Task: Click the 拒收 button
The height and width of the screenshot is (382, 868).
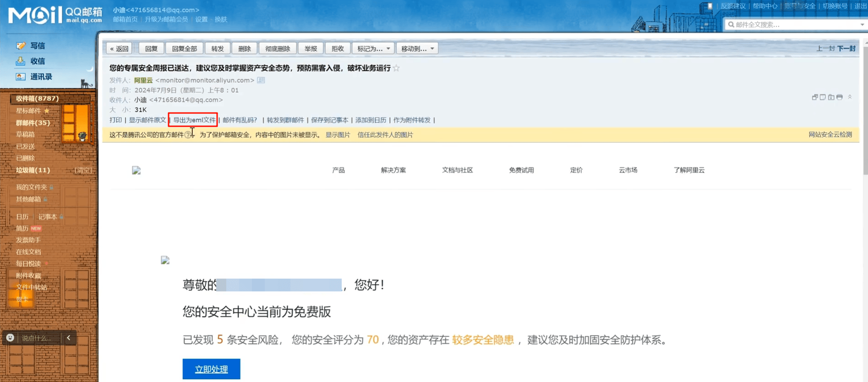Action: click(x=338, y=48)
